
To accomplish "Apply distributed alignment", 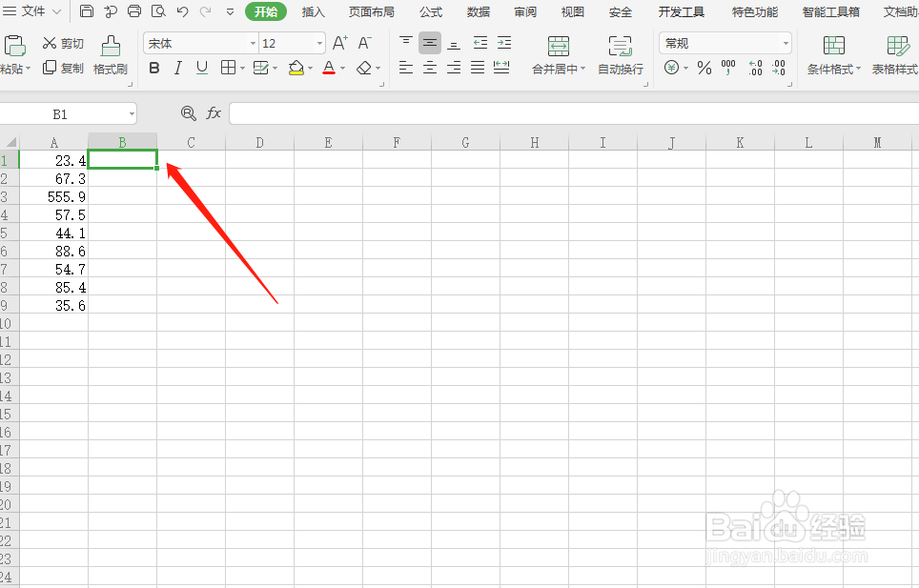I will coord(501,68).
